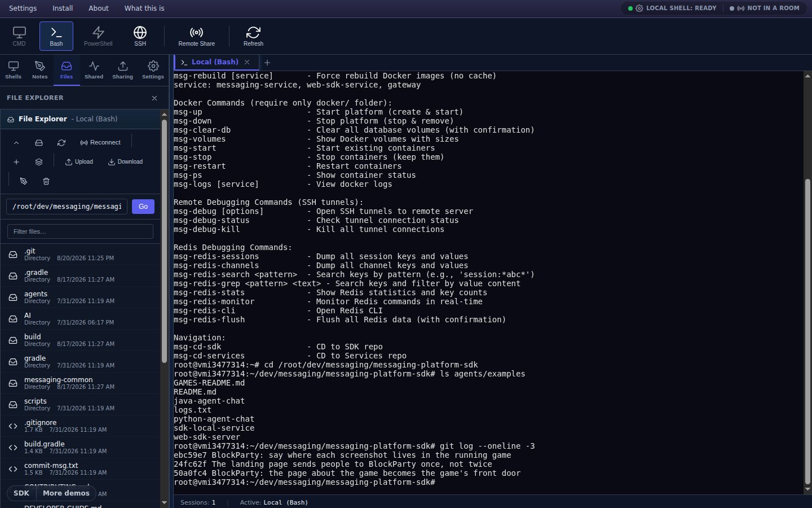
Task: Click the File Explorer scrollbar down arrow
Action: [164, 502]
